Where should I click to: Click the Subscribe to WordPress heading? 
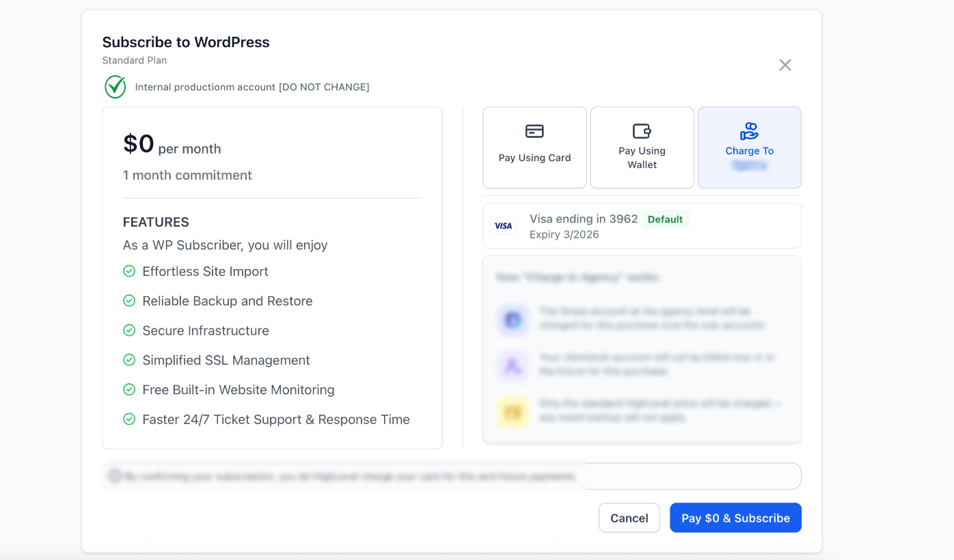(186, 42)
